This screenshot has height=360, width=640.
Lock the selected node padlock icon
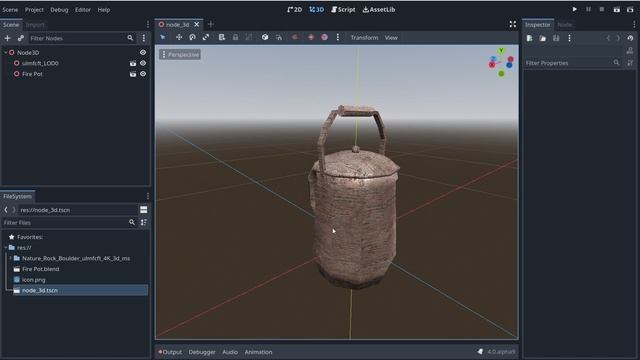point(236,38)
